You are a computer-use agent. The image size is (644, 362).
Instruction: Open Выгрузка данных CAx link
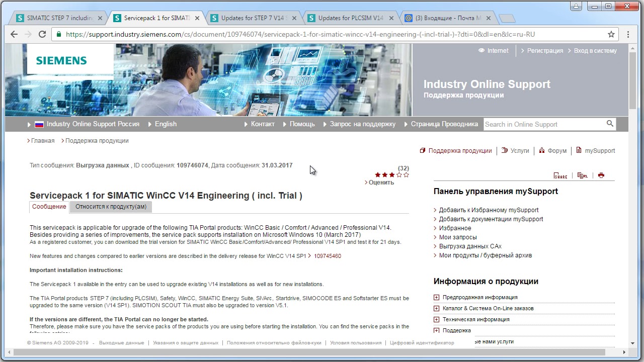470,246
